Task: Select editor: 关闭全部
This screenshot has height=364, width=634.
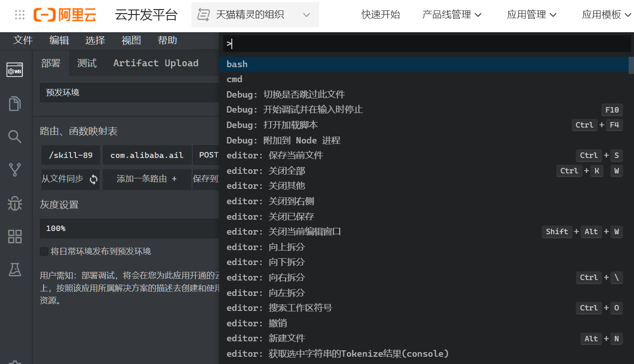Action: point(424,171)
